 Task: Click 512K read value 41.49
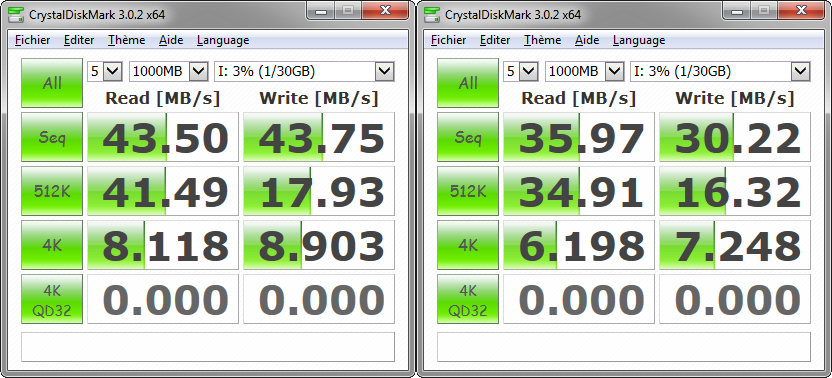coord(163,191)
